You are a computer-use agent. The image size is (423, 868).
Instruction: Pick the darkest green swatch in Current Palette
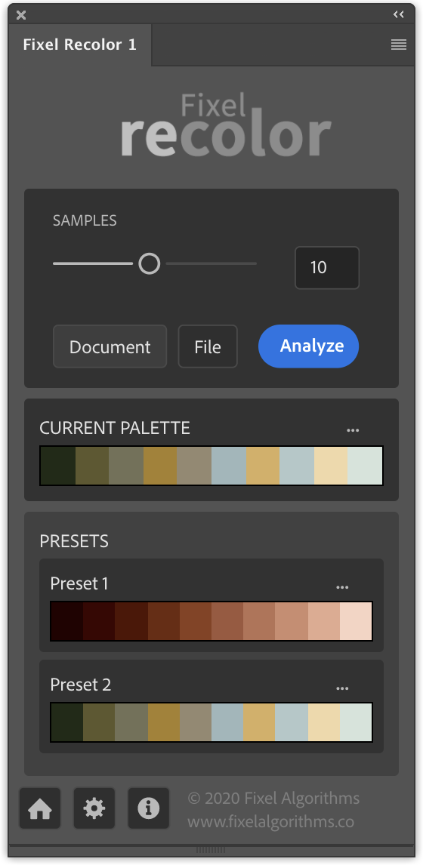click(x=57, y=466)
